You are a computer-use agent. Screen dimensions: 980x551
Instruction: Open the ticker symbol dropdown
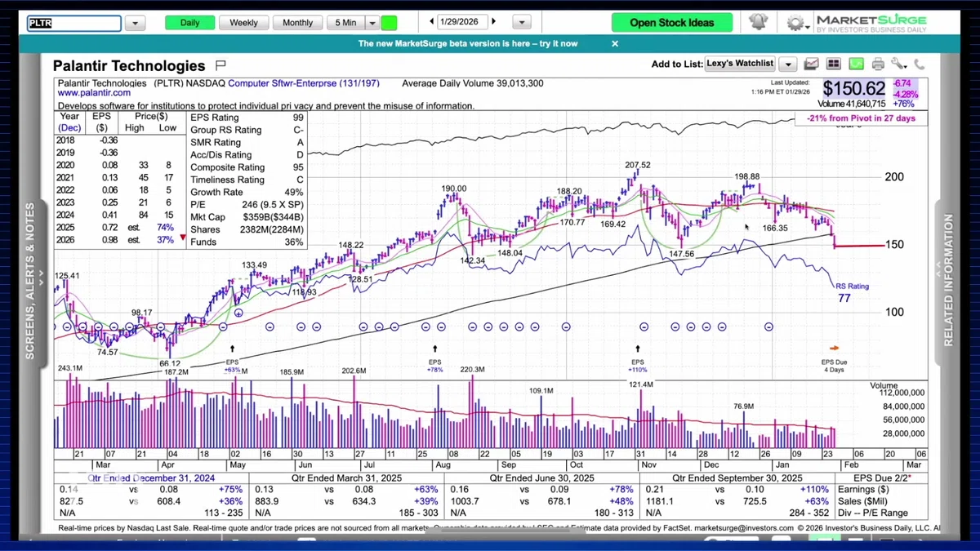[x=135, y=24]
